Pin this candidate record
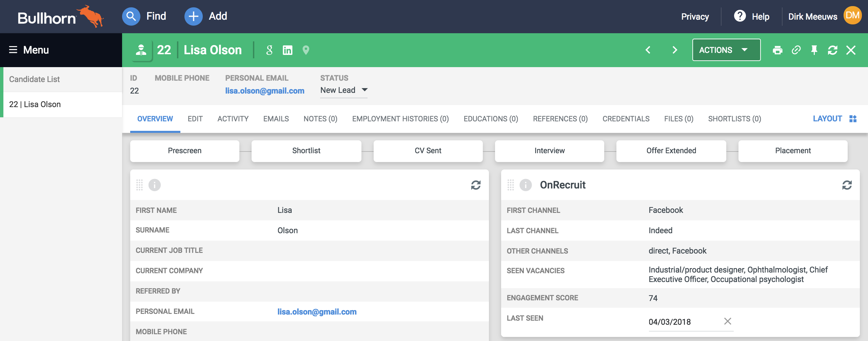The width and height of the screenshot is (868, 341). click(x=814, y=50)
